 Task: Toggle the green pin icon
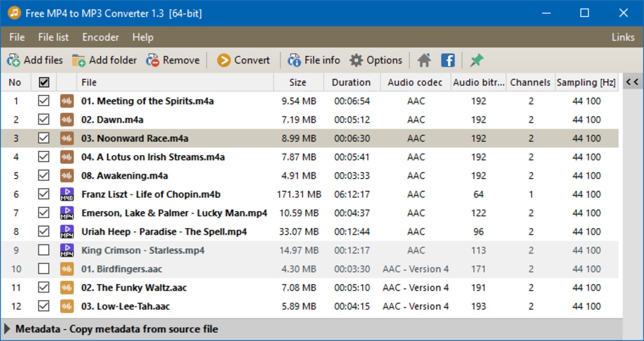pyautogui.click(x=476, y=60)
